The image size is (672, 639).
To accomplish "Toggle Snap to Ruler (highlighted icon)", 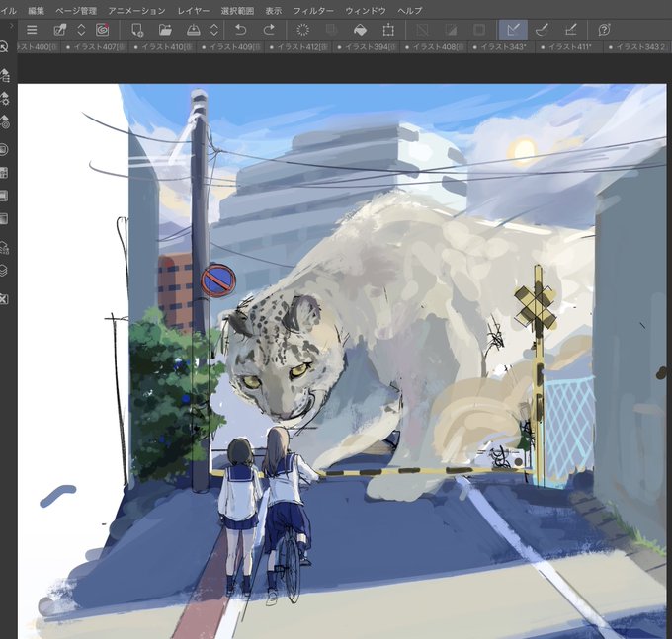I will tap(513, 30).
